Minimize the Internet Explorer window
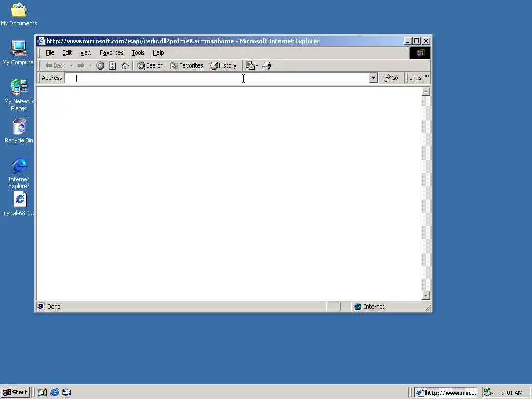Screen dimensions: 532x399 pos(408,41)
